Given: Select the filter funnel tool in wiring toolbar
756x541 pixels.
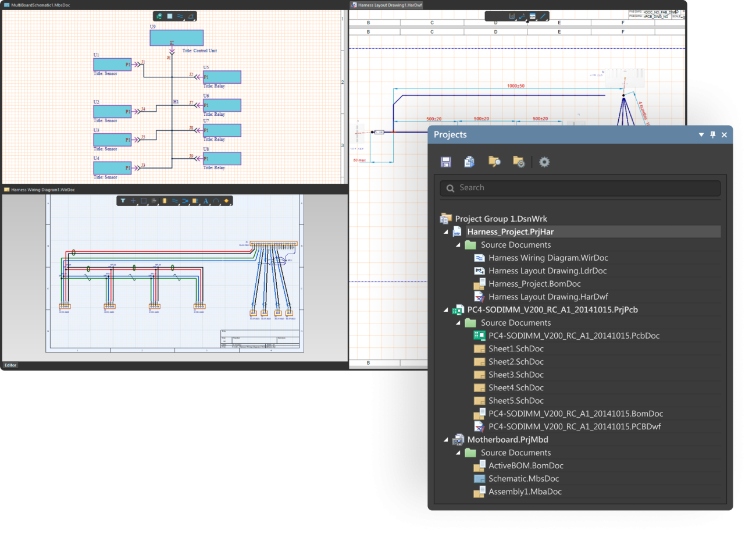Looking at the screenshot, I should pyautogui.click(x=123, y=201).
